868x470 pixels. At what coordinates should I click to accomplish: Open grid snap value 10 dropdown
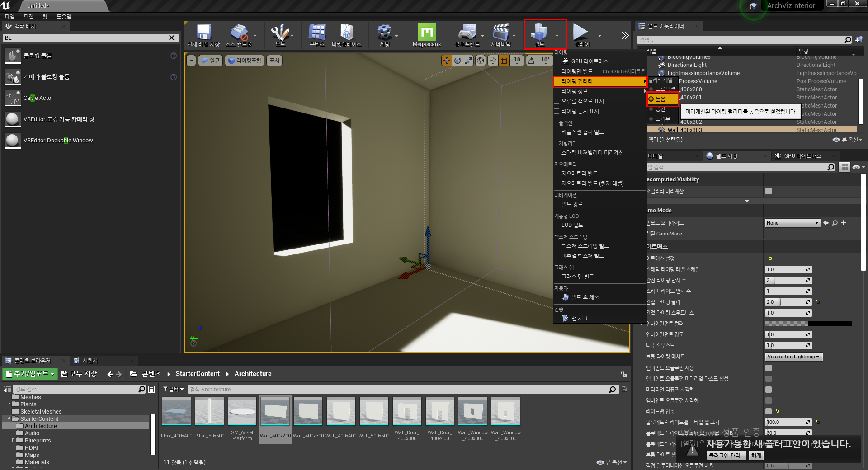pyautogui.click(x=517, y=60)
